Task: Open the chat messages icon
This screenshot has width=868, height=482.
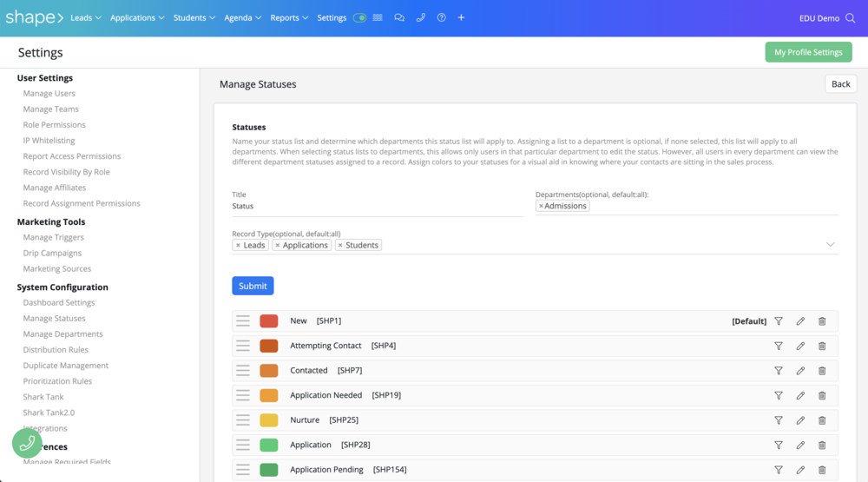Action: pyautogui.click(x=399, y=17)
